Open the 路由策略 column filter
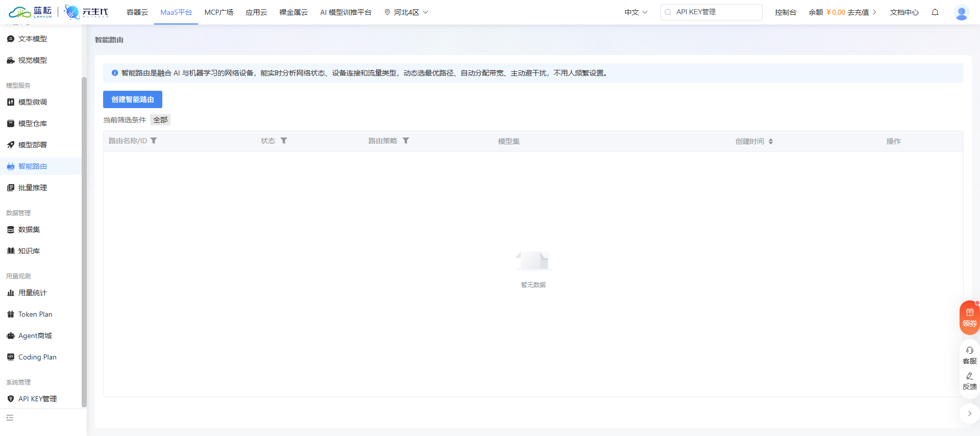 pyautogui.click(x=406, y=141)
